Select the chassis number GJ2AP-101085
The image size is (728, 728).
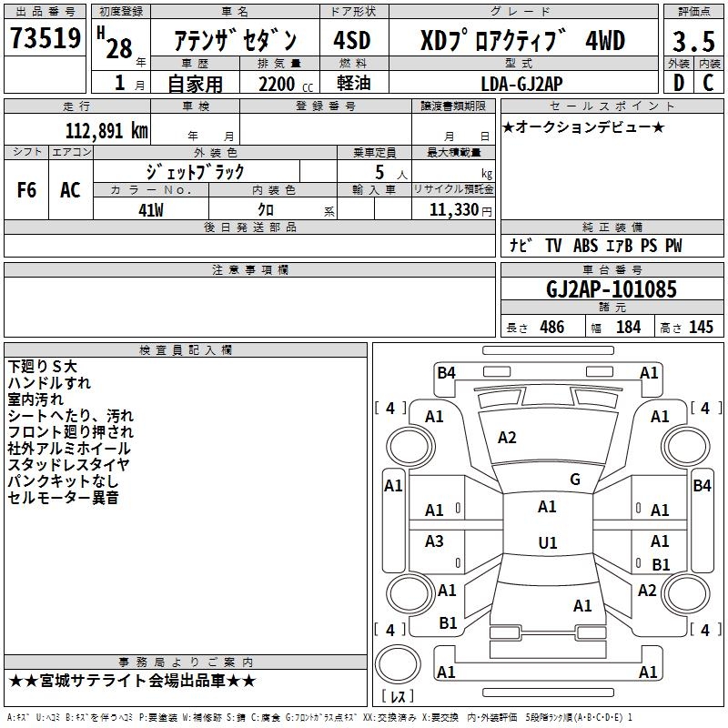(x=612, y=289)
